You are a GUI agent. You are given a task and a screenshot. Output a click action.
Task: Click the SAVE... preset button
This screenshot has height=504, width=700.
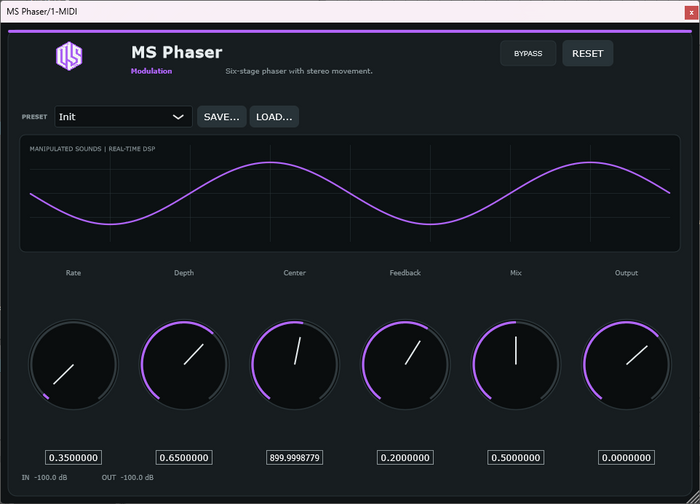[x=222, y=117]
